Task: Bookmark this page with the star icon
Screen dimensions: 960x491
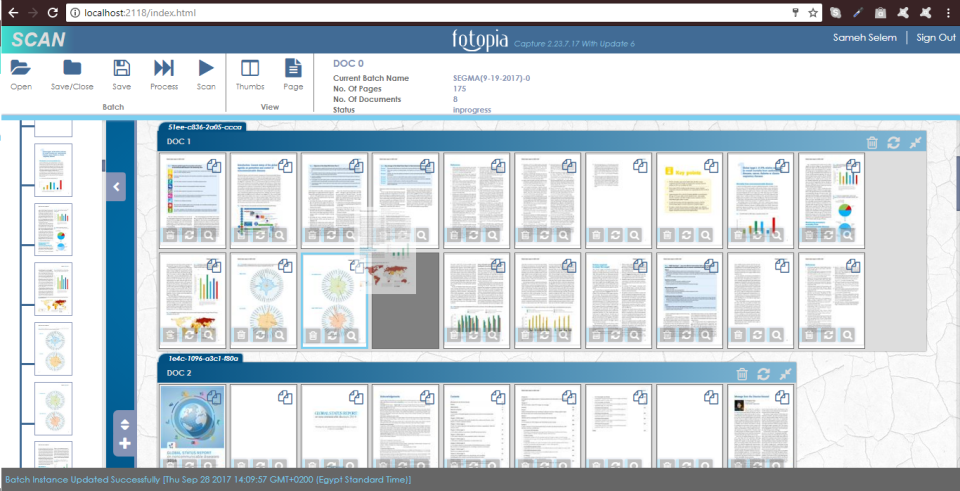Action: tap(813, 12)
